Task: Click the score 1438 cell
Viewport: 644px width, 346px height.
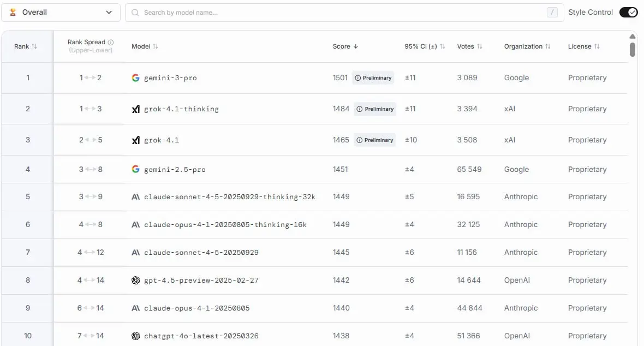Action: tap(341, 336)
